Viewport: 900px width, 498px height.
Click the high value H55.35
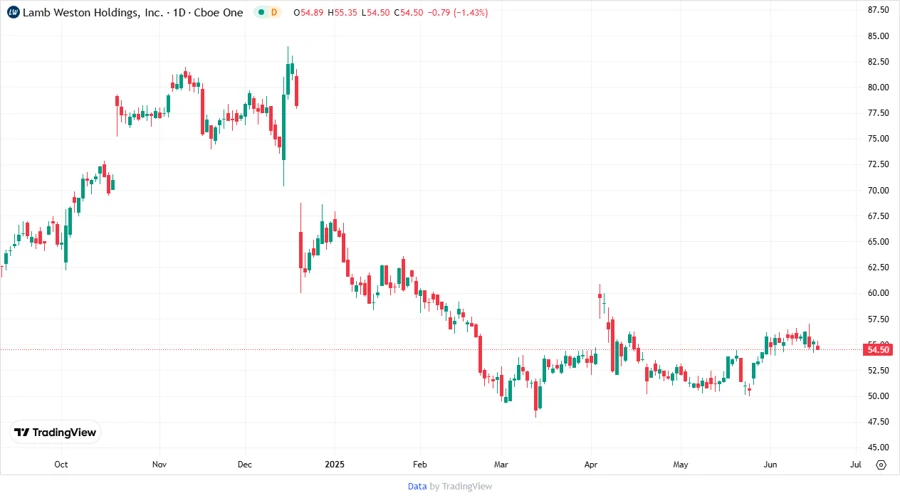[342, 12]
